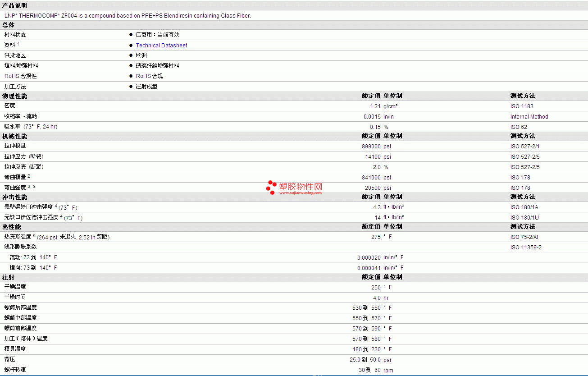The image size is (588, 376).
Task: Click the 收缩率 - 流动 row label
Action: point(21,116)
